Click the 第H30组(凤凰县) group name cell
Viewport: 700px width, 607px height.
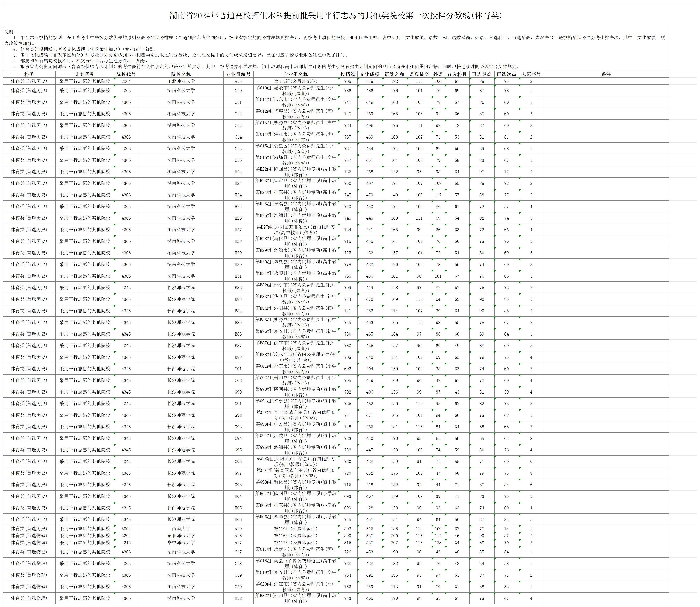point(296,264)
